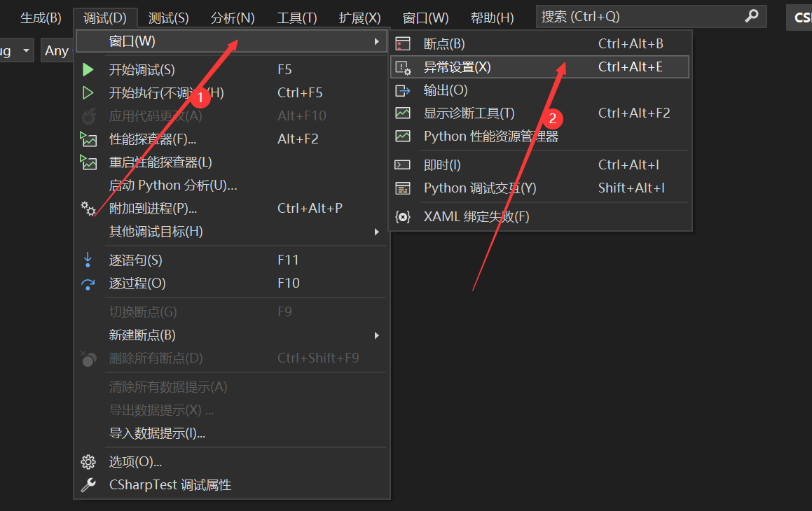Click the Step Into (逐语句) arrow icon
The width and height of the screenshot is (812, 511).
coord(88,259)
